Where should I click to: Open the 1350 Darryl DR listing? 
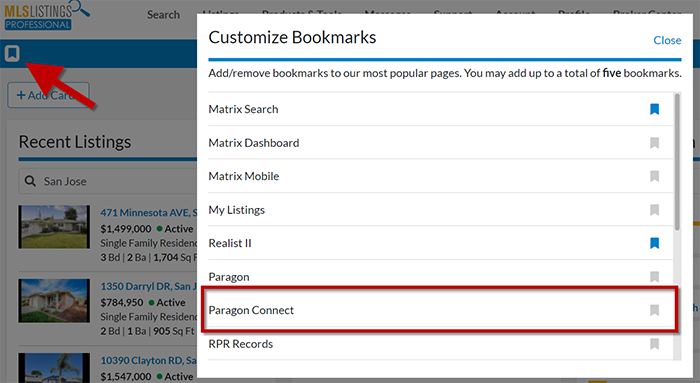pyautogui.click(x=148, y=286)
